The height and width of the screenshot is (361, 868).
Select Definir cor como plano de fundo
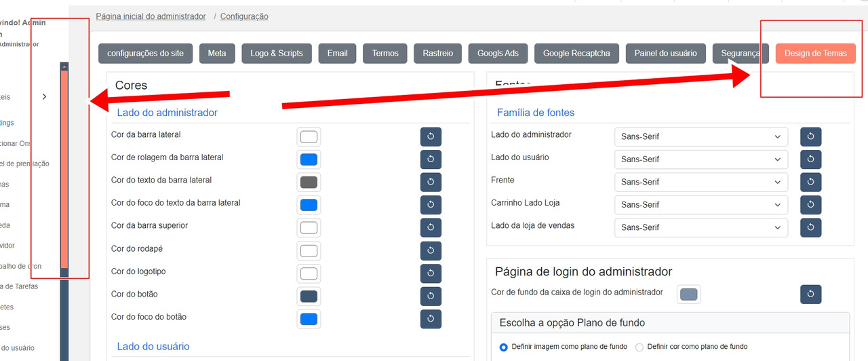click(x=639, y=347)
